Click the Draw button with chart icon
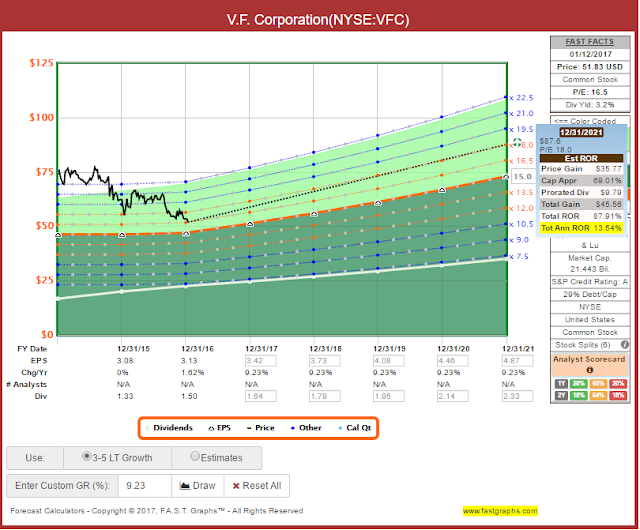Screen dimensions: 640x530 [198, 486]
